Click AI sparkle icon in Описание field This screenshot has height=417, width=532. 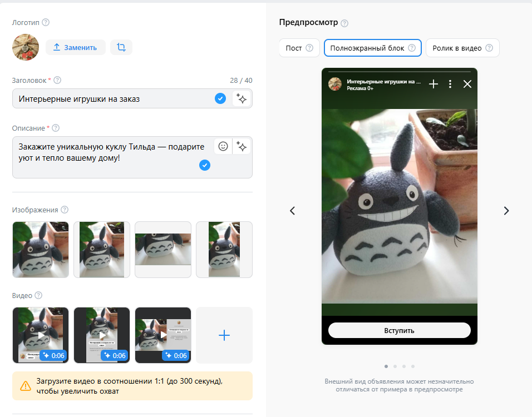(x=242, y=146)
